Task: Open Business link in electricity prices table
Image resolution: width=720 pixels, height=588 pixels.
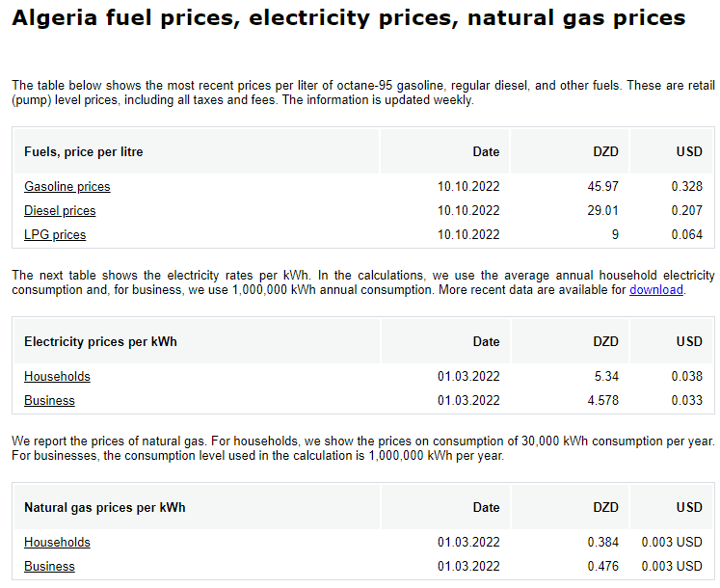Action: (49, 401)
